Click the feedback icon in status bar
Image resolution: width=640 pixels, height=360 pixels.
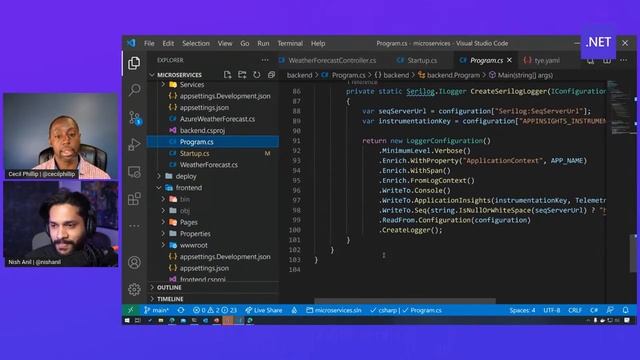[x=610, y=310]
